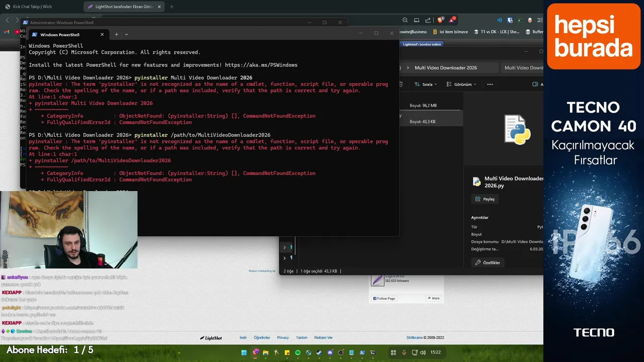Click the browser share icon

click(x=428, y=20)
